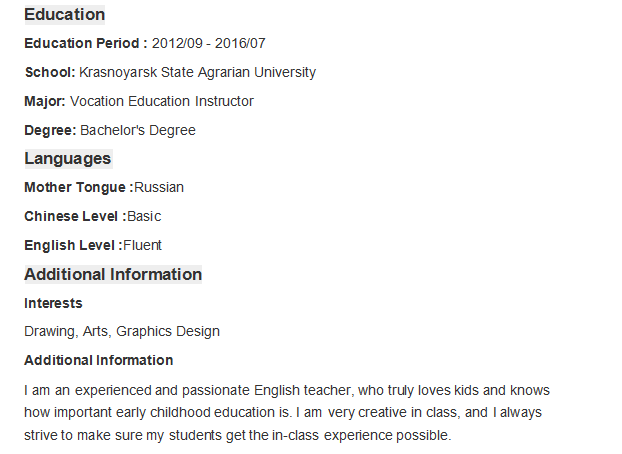
Task: Click the English Level label
Action: (73, 245)
